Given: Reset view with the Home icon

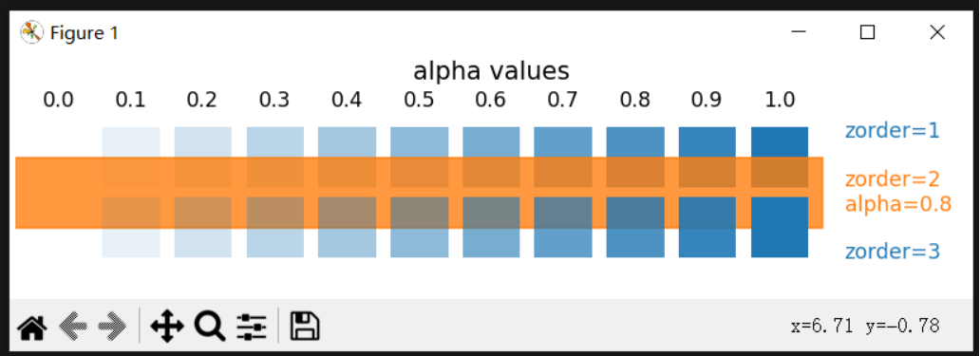Looking at the screenshot, I should [32, 327].
